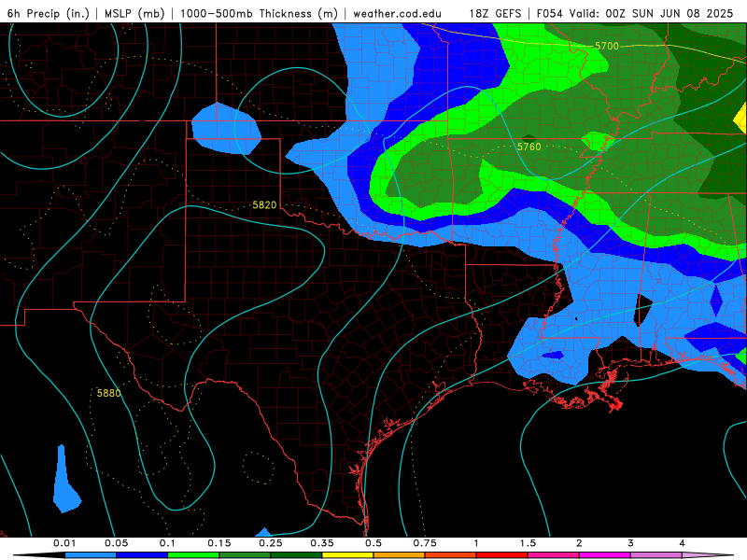The image size is (747, 560).
Task: Click the light blue 0.01 legend swatch
Action: click(91, 555)
